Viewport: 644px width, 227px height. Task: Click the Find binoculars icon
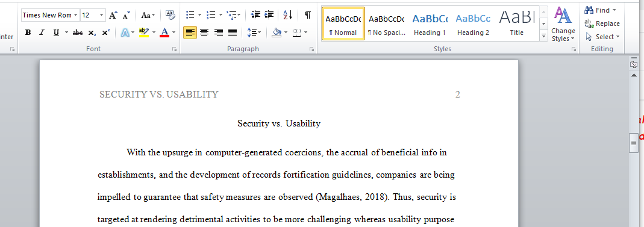coord(589,10)
